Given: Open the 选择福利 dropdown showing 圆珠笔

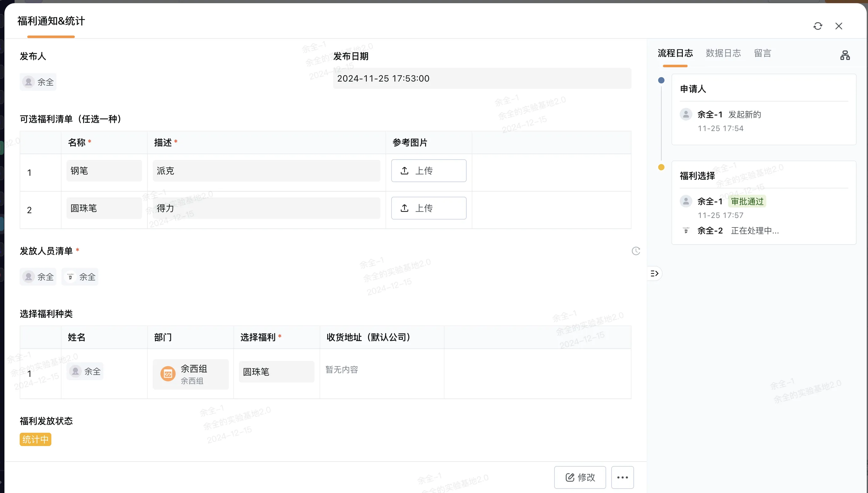Looking at the screenshot, I should coord(276,371).
